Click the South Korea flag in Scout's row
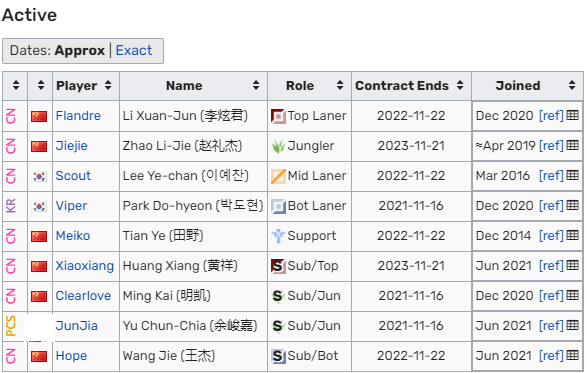Image resolution: width=587 pixels, height=373 pixels. [39, 176]
